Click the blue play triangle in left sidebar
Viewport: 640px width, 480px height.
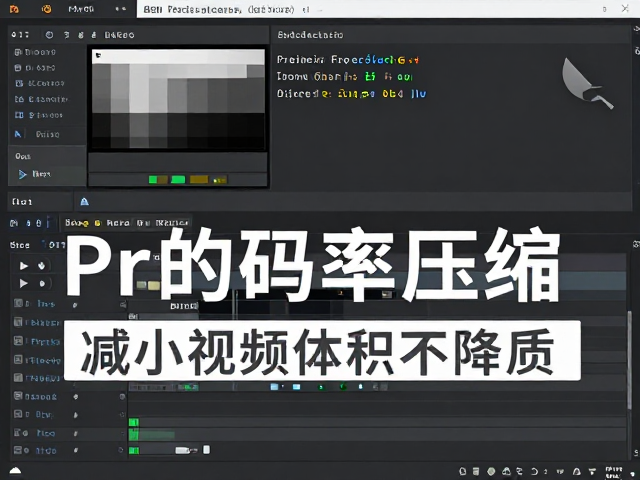[22, 175]
